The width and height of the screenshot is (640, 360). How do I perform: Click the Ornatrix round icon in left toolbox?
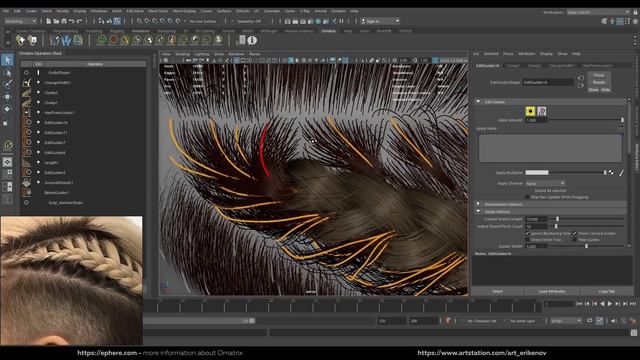pyautogui.click(x=7, y=145)
